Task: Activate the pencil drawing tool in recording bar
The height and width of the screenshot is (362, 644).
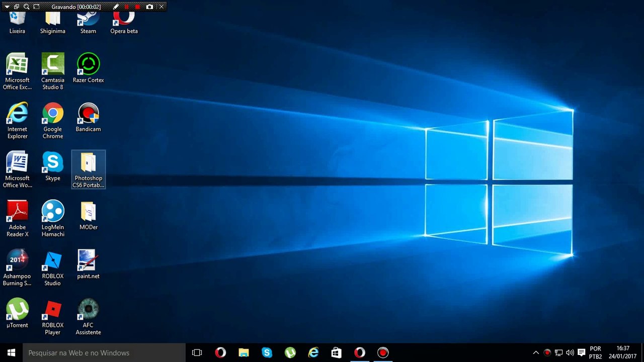Action: [x=116, y=7]
